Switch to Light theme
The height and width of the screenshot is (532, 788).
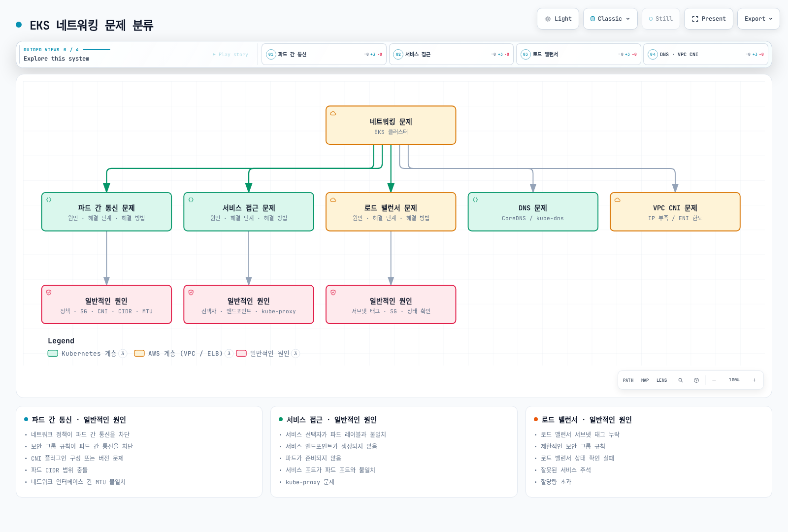pyautogui.click(x=558, y=19)
